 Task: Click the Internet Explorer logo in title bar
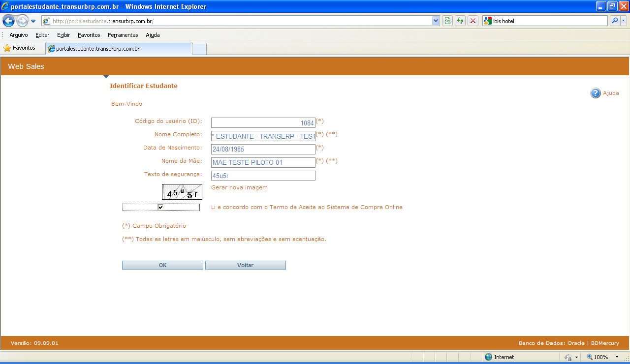tap(5, 6)
